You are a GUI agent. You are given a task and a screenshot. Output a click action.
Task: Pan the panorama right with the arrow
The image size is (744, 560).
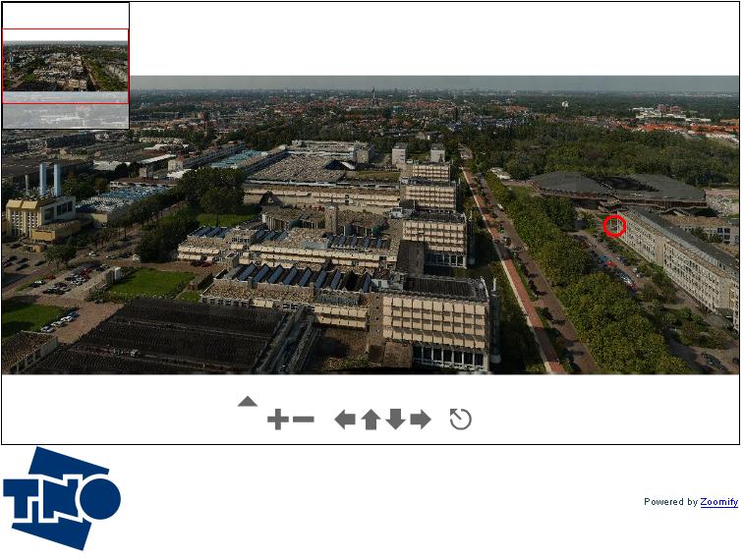pos(421,420)
